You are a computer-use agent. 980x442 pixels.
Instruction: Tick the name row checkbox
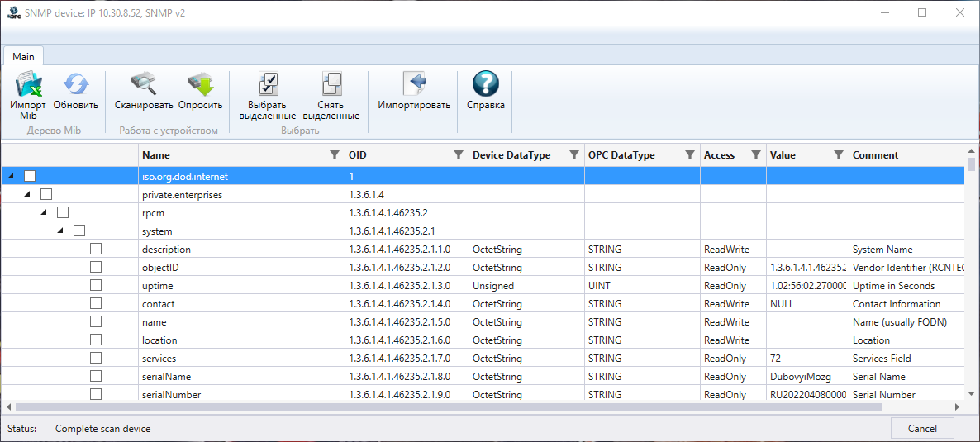coord(96,321)
